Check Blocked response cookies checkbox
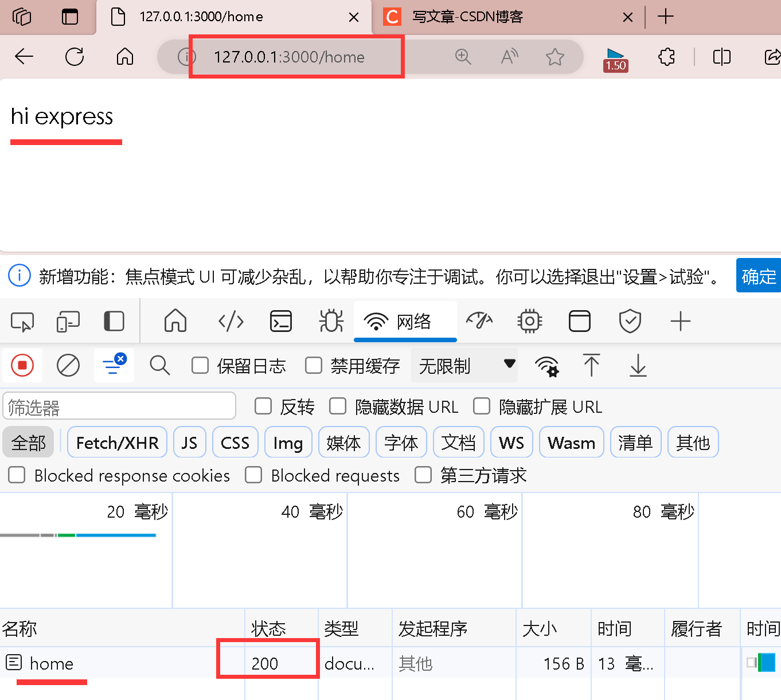The width and height of the screenshot is (781, 700). 17,475
